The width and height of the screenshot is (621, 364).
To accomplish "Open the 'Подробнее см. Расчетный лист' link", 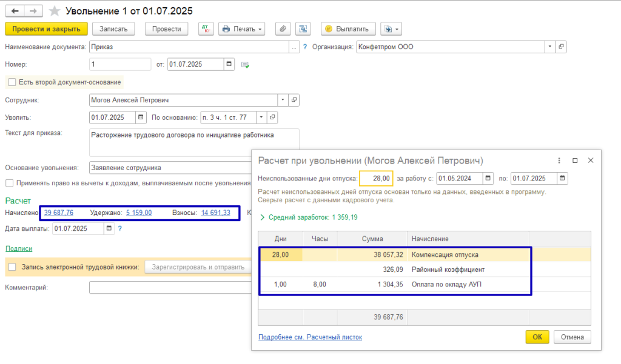I will point(310,337).
